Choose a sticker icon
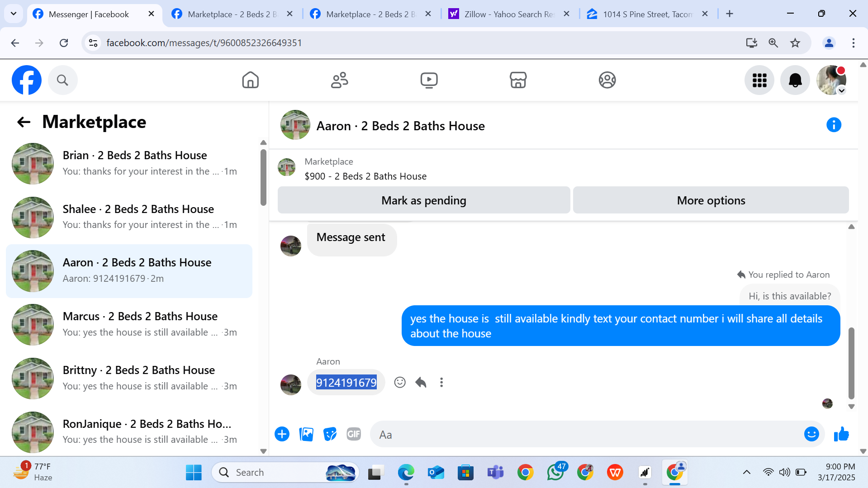The image size is (868, 488). click(x=330, y=434)
